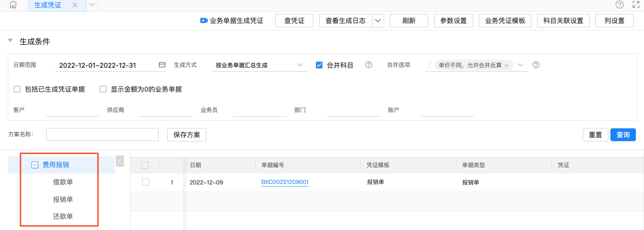Check the row 1 checkbox
The height and width of the screenshot is (230, 644).
tap(146, 182)
